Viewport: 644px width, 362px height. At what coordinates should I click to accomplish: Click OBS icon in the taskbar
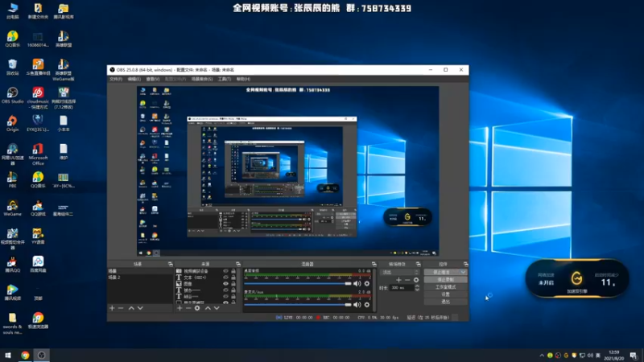click(x=42, y=355)
